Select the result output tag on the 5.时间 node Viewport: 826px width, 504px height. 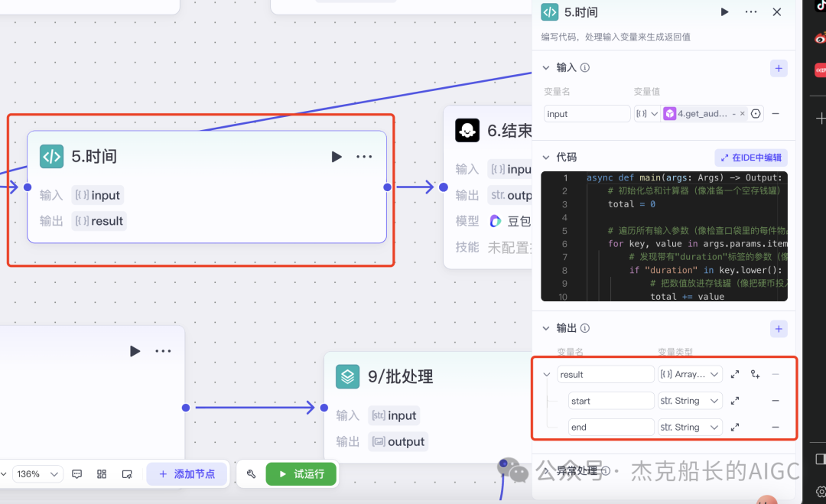click(99, 221)
